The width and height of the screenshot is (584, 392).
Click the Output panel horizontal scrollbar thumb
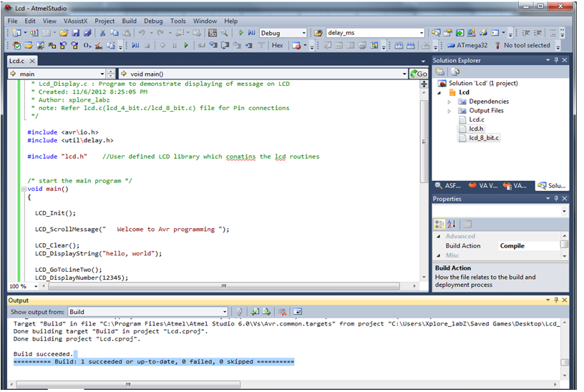(x=128, y=384)
